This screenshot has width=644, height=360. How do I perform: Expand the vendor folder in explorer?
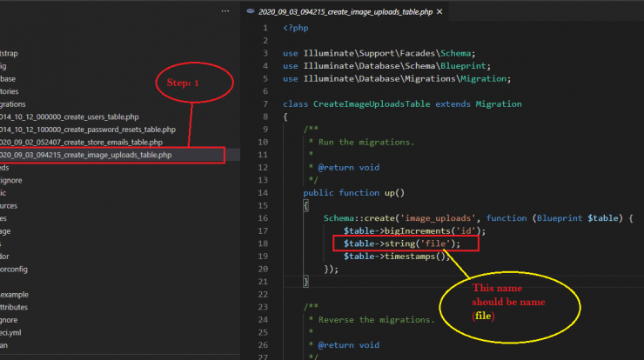point(4,257)
